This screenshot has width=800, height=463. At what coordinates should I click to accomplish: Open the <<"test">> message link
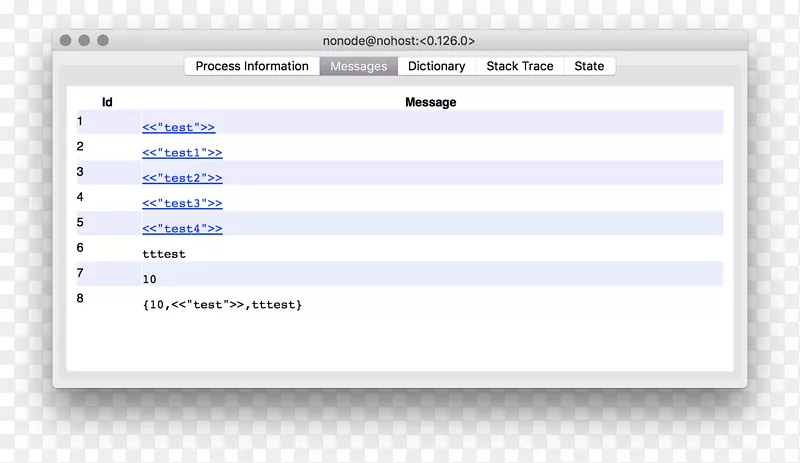point(179,128)
